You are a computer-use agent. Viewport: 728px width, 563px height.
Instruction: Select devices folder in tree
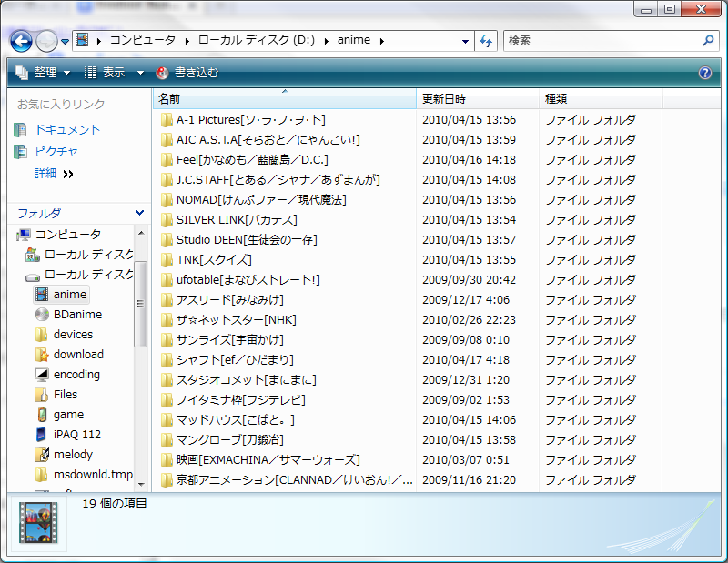[73, 334]
